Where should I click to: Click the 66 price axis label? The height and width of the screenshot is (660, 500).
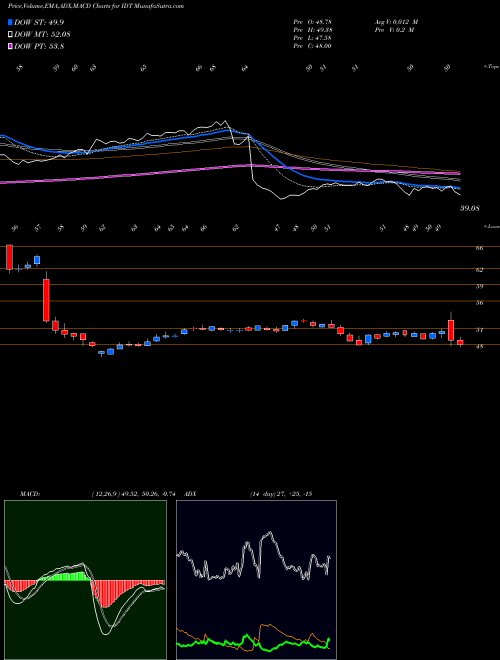click(479, 248)
